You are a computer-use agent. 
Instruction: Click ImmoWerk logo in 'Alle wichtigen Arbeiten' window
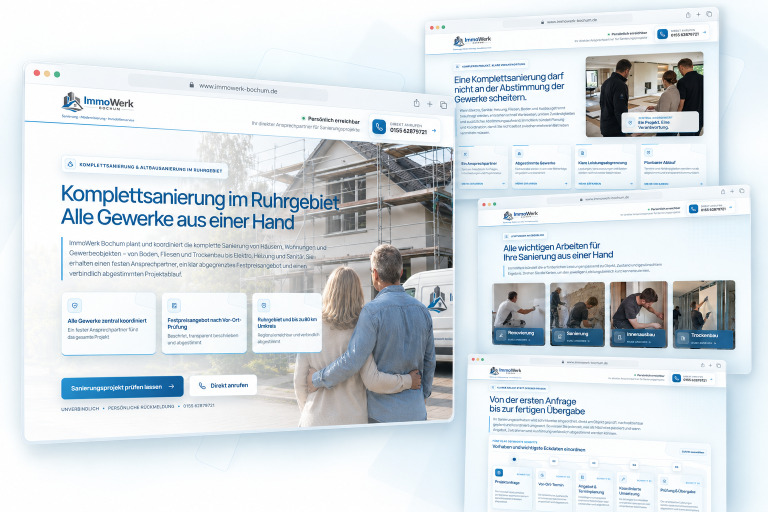coord(521,215)
